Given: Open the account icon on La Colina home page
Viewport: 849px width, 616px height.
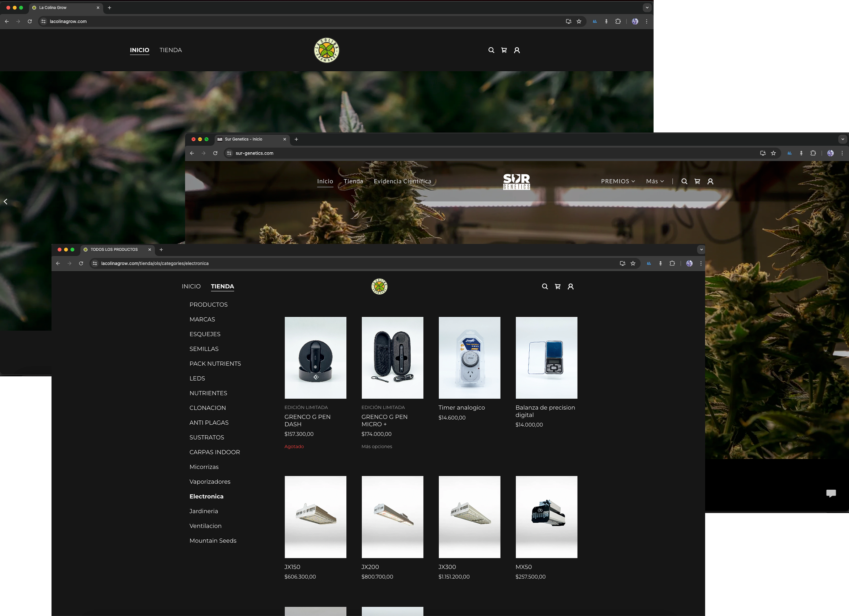Looking at the screenshot, I should click(x=517, y=50).
